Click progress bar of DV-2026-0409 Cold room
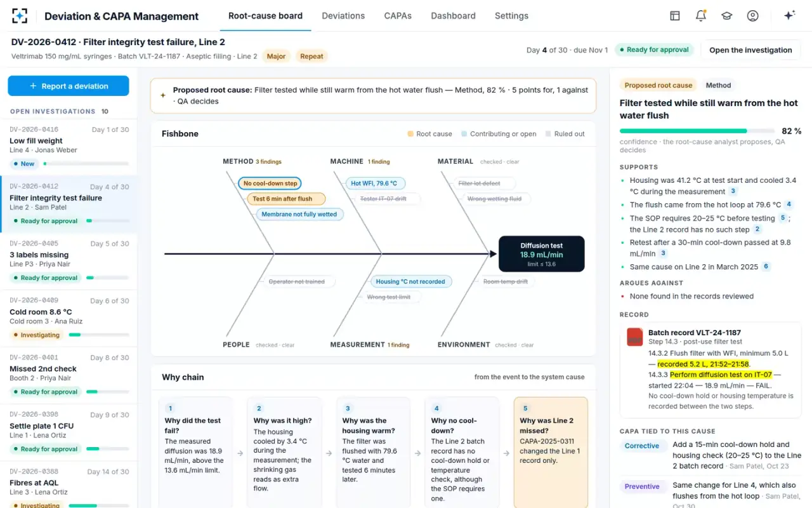The width and height of the screenshot is (812, 508). [98, 335]
